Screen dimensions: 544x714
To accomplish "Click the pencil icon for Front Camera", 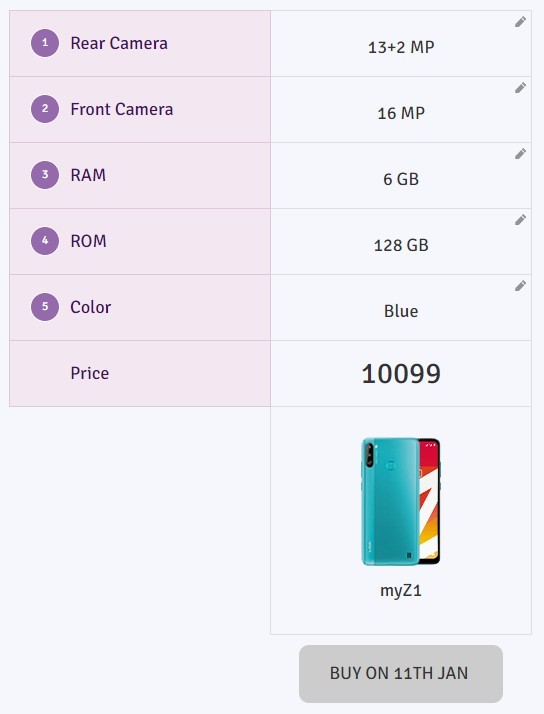I will pyautogui.click(x=520, y=88).
